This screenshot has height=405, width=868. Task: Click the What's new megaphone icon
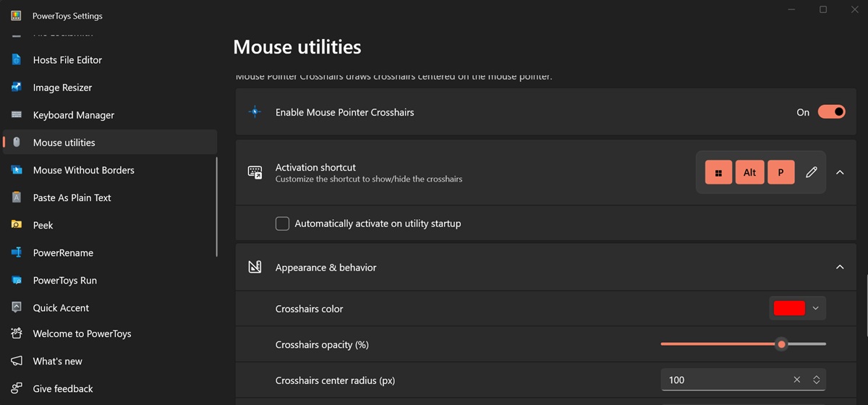coord(17,361)
